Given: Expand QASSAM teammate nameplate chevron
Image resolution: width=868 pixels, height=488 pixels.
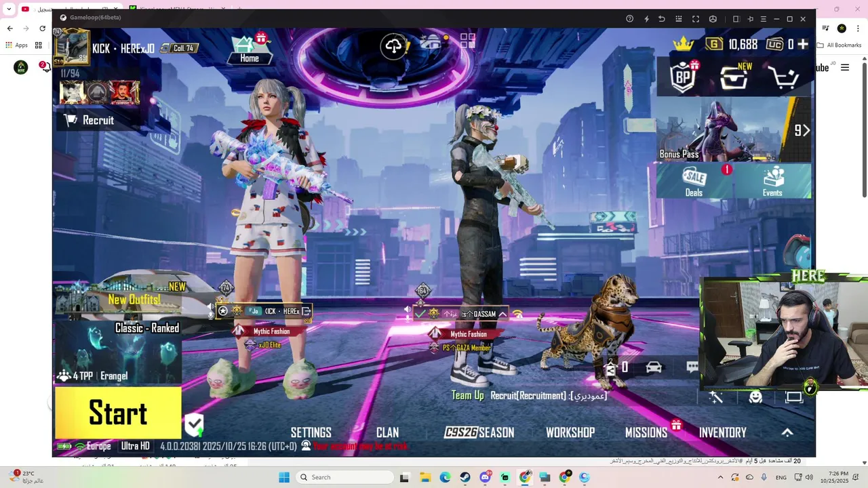Looking at the screenshot, I should click(502, 314).
